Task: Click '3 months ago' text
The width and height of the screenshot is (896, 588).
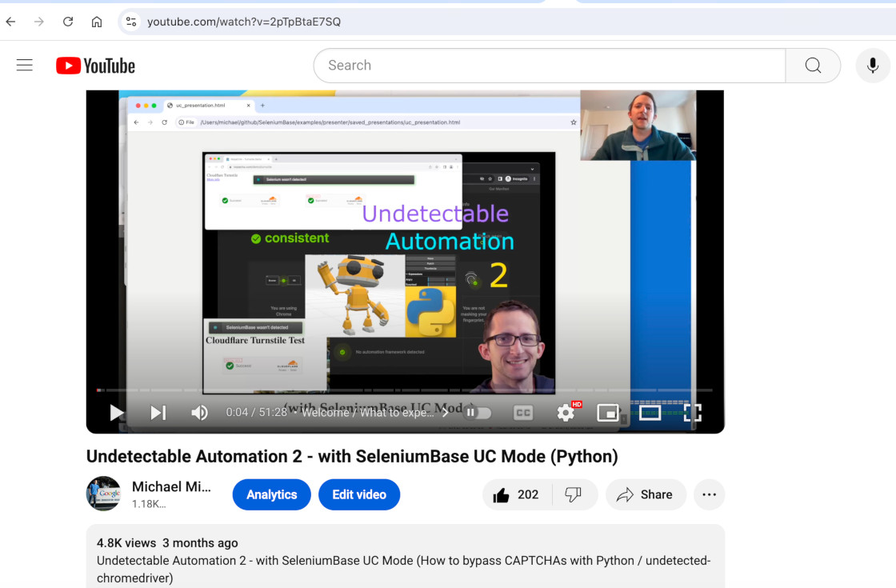Action: [x=200, y=543]
